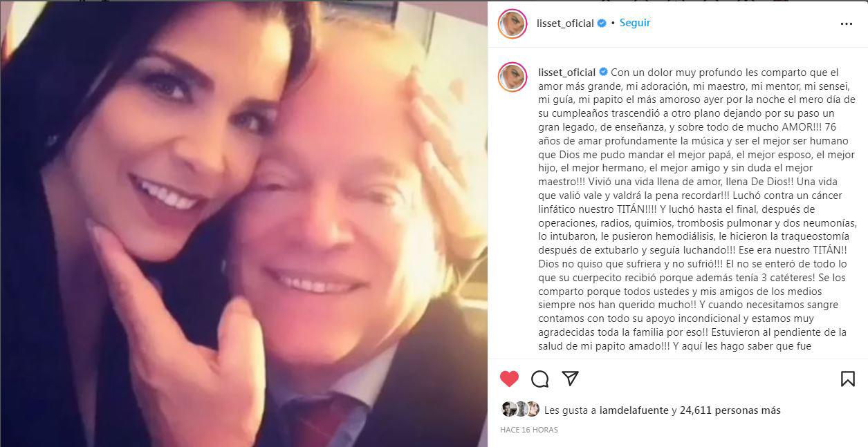Share post with the paper plane icon
Image resolution: width=868 pixels, height=447 pixels.
click(570, 379)
